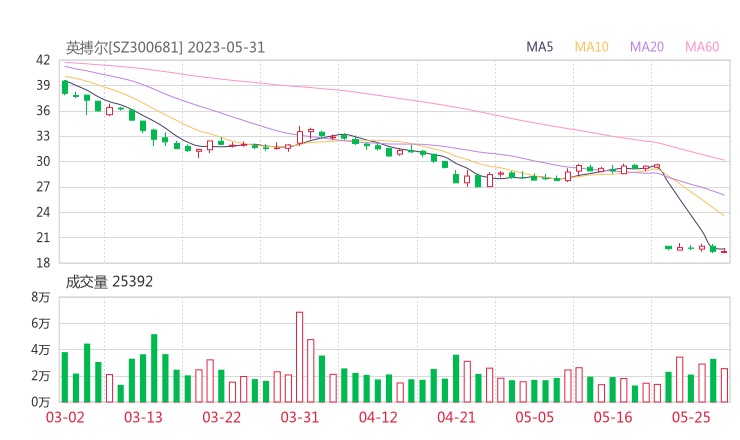Image resolution: width=740 pixels, height=440 pixels.
Task: Click the 05-05 date axis label
Action: 534,417
